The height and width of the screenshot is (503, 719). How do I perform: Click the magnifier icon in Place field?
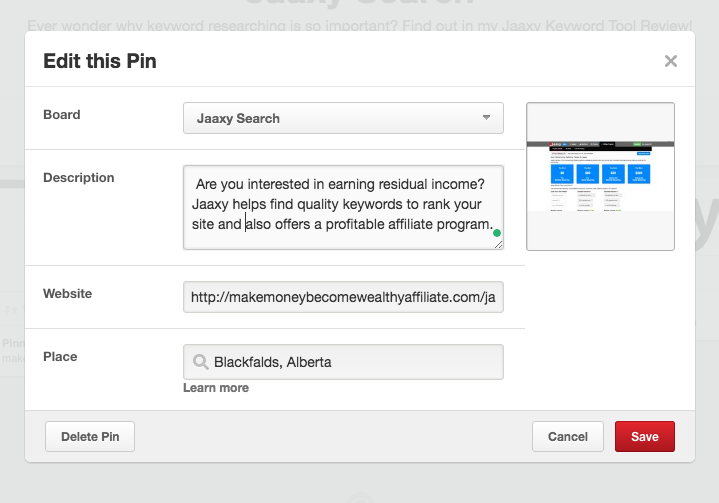(200, 362)
